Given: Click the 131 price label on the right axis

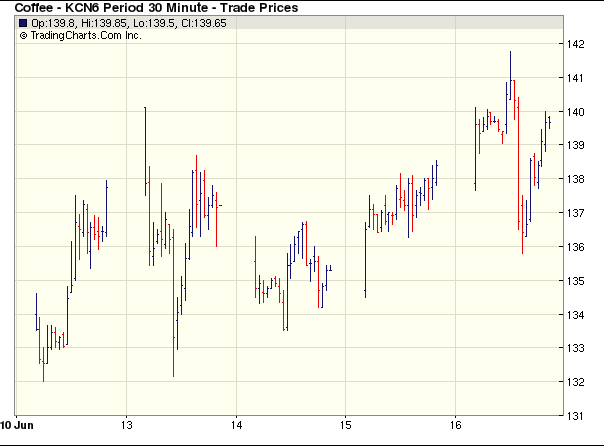Looking at the screenshot, I should (575, 416).
